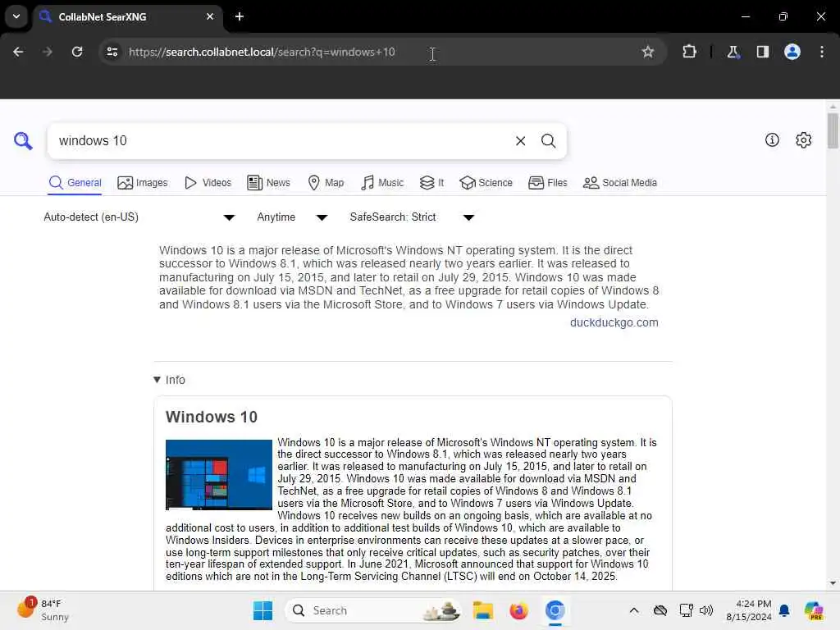This screenshot has height=630, width=840.
Task: Switch to the Science tab
Action: point(486,183)
